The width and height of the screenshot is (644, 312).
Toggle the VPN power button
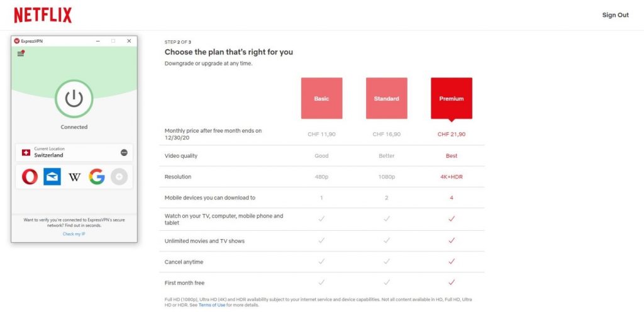pyautogui.click(x=74, y=99)
